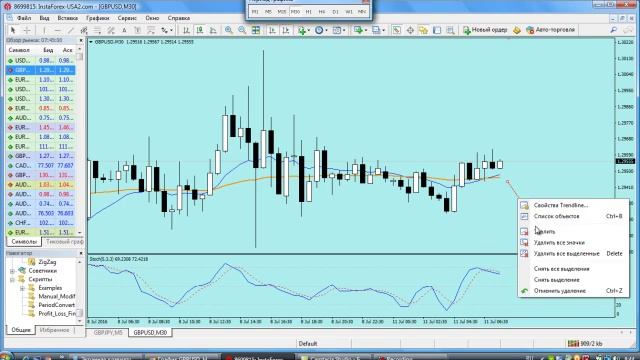
Task: Toggle the Data Window crosshair icon
Action: pyautogui.click(x=410, y=30)
